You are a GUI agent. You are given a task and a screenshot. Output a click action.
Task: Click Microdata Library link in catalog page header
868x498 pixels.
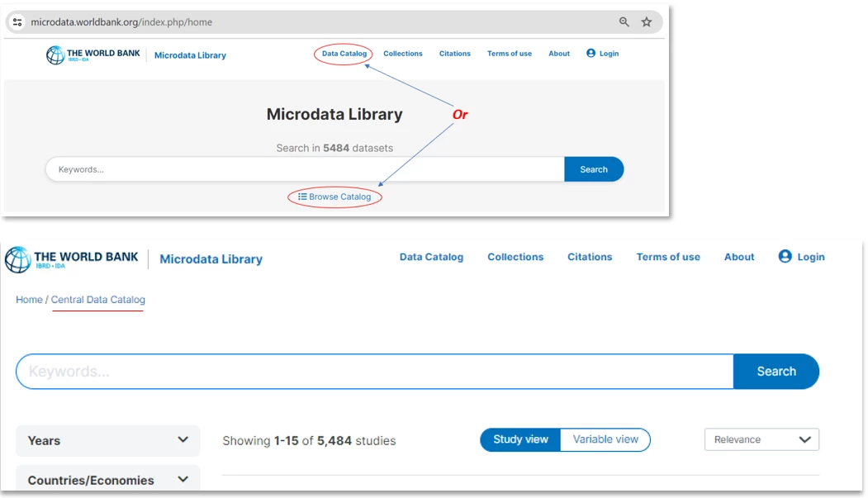[x=211, y=259]
